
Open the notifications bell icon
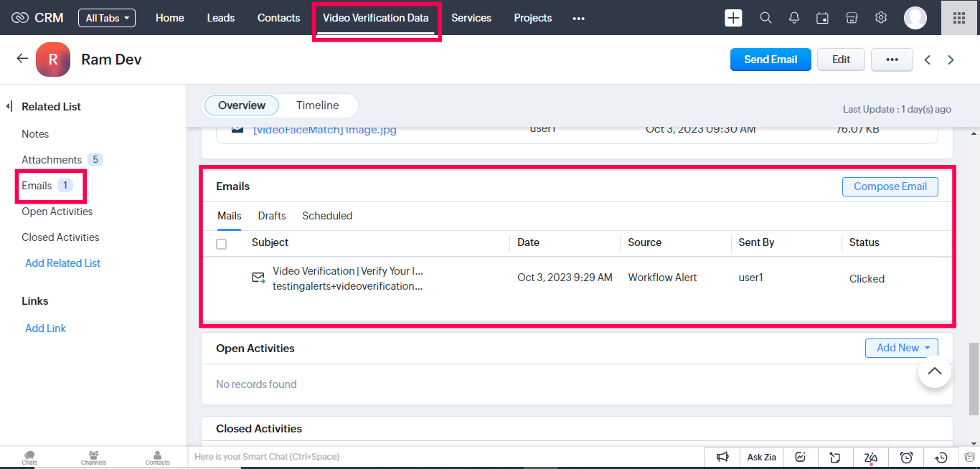point(794,18)
